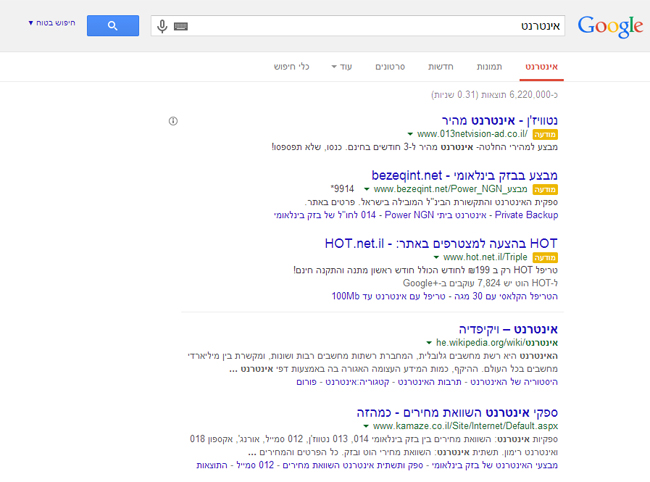
Task: Click the blue search magnifier button
Action: tap(113, 26)
